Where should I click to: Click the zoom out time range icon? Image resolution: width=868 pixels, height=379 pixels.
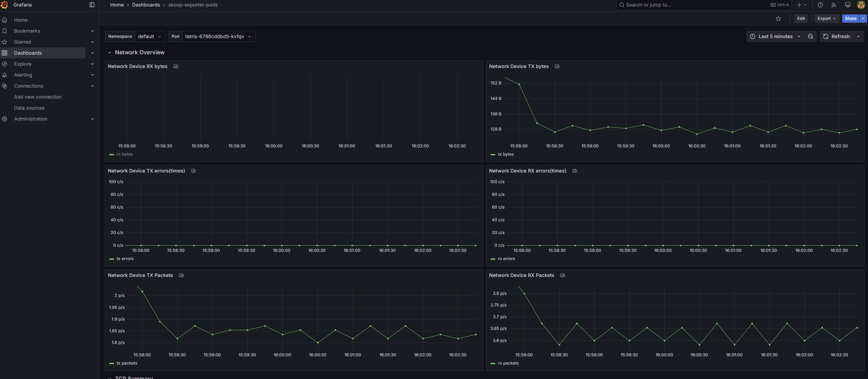point(810,36)
